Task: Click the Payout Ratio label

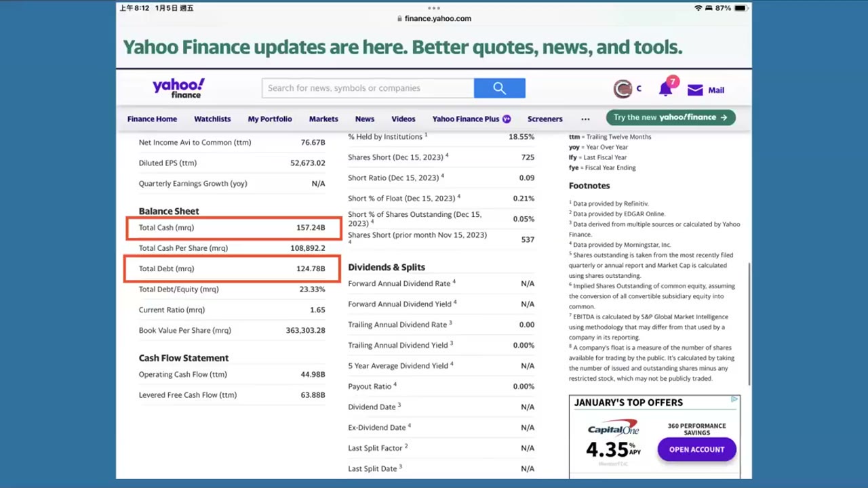Action: (372, 386)
